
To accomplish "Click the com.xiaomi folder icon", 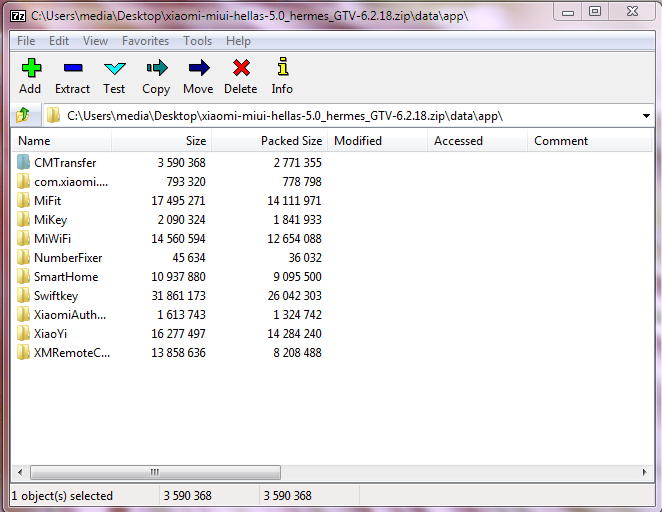I will [24, 181].
